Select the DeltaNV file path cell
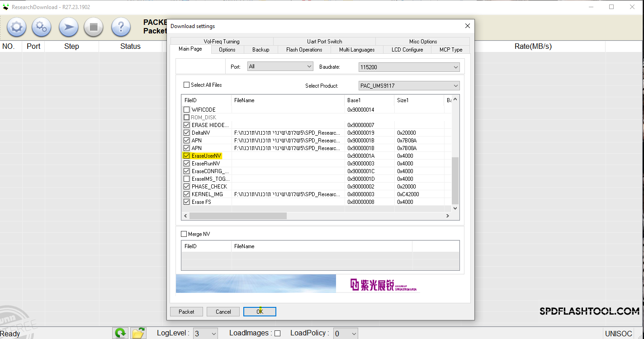The height and width of the screenshot is (339, 644). coord(288,133)
